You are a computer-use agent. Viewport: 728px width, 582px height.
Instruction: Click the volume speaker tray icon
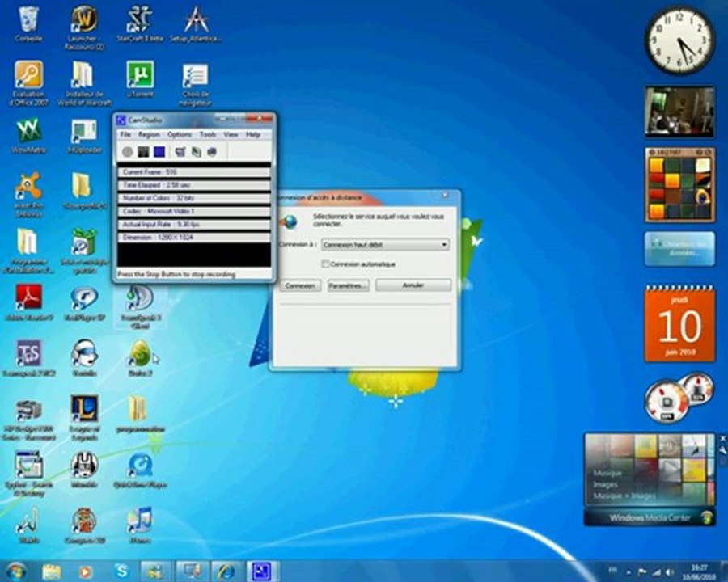(x=670, y=572)
